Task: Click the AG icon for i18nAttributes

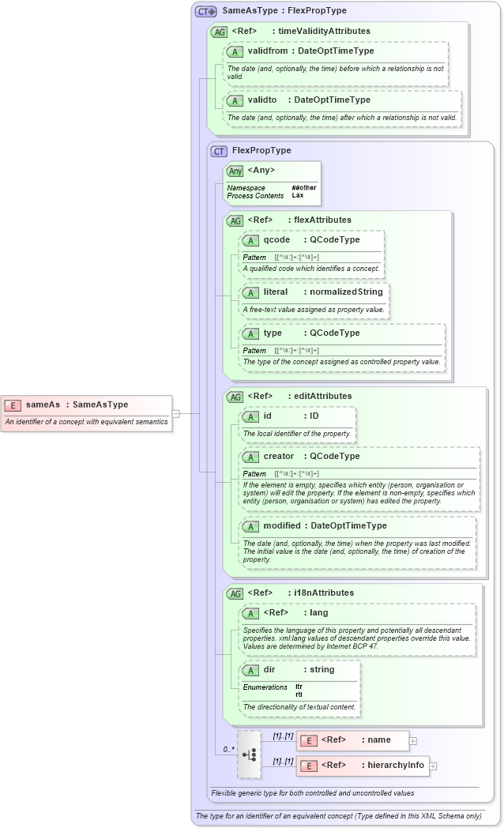Action: pyautogui.click(x=235, y=593)
